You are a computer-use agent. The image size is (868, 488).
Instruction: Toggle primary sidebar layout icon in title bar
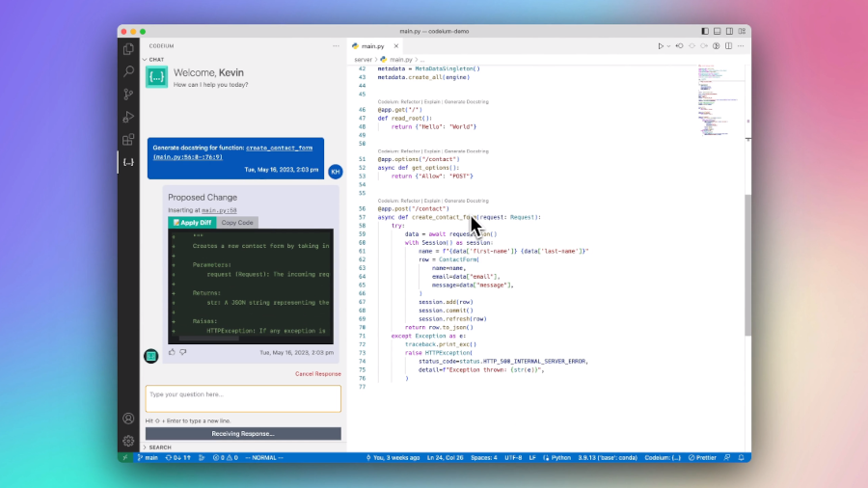705,32
